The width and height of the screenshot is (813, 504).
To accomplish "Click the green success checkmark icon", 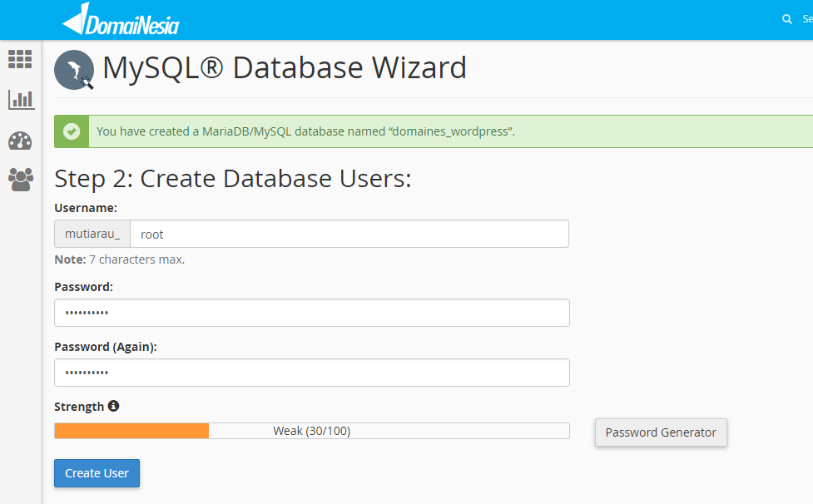I will [x=72, y=131].
